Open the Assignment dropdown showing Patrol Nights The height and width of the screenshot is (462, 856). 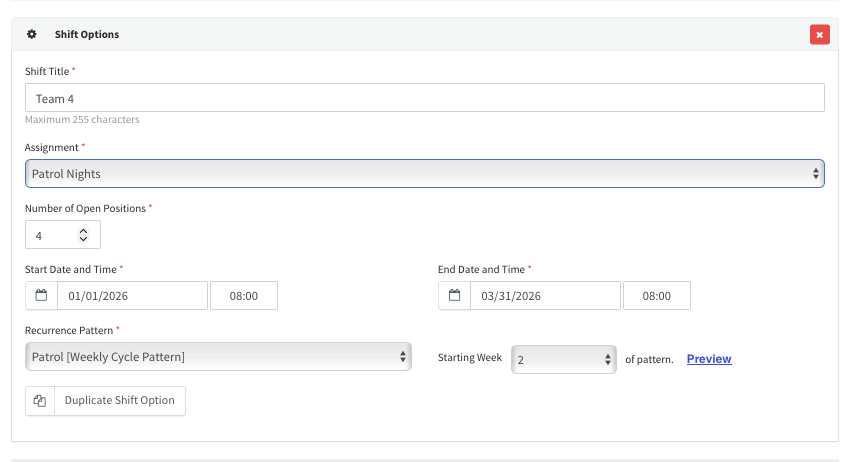coord(425,174)
